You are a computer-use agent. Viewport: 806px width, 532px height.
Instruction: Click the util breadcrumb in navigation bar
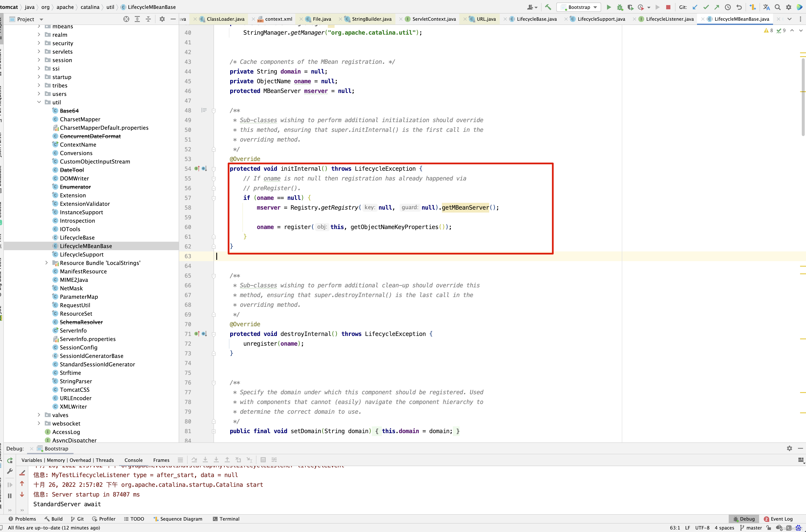click(x=110, y=7)
